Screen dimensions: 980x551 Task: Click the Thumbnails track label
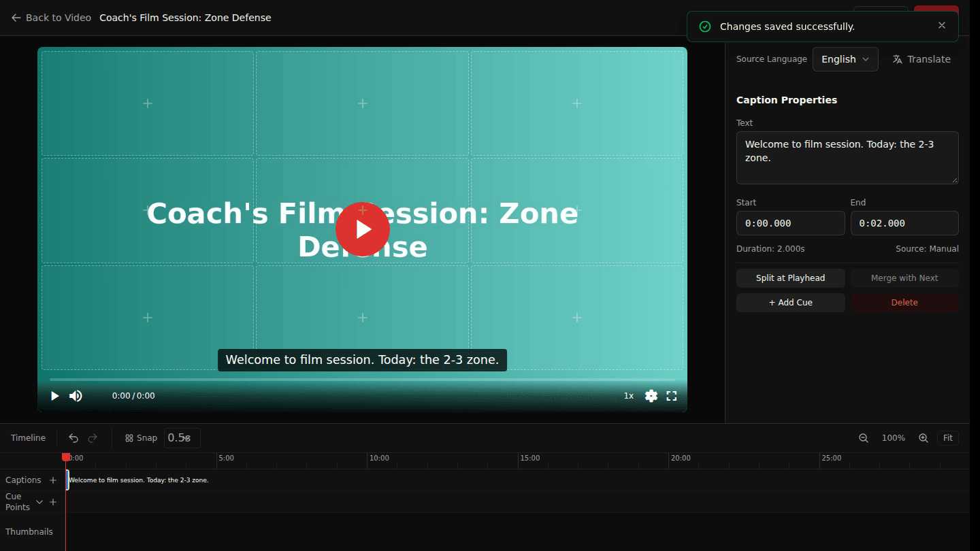coord(29,532)
